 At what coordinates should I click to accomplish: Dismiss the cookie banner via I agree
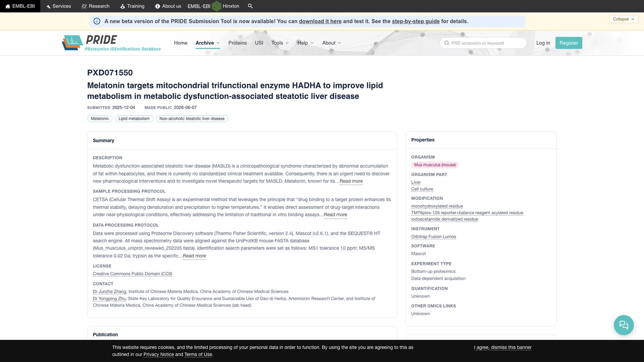(503, 347)
